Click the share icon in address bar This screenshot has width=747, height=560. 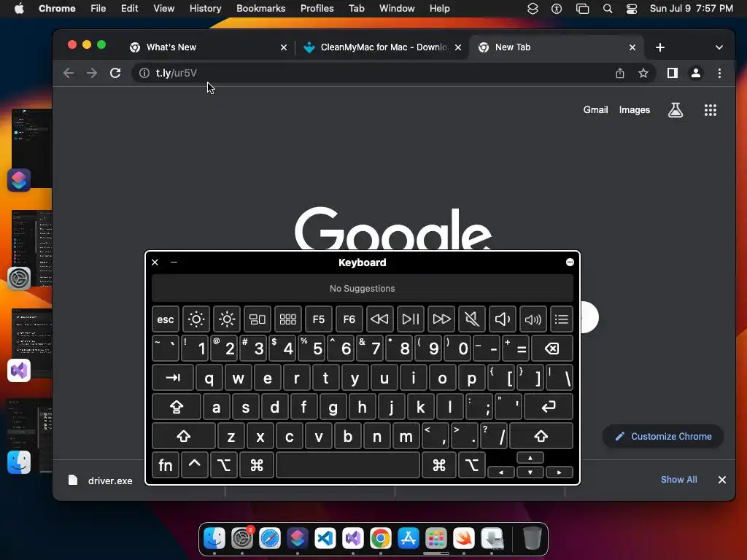620,73
